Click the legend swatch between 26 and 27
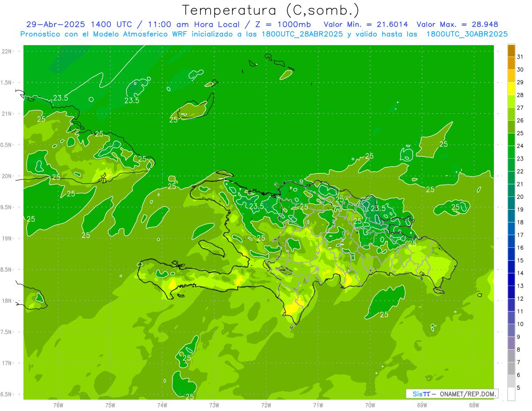 [511, 114]
